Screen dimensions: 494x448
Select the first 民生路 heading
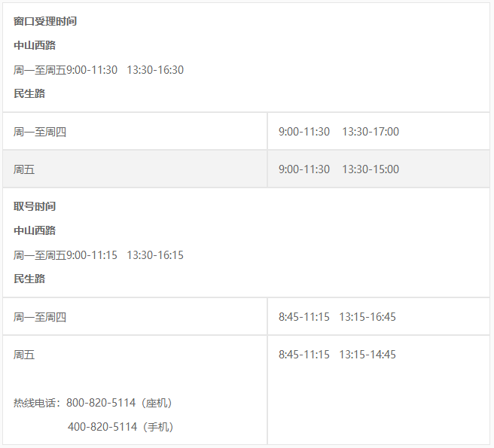pyautogui.click(x=29, y=93)
